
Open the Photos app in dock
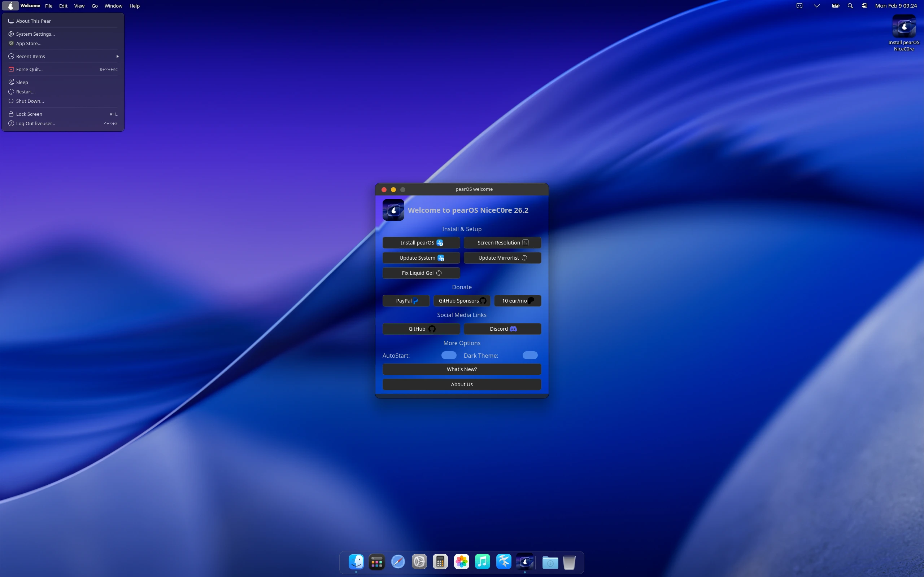(x=461, y=562)
